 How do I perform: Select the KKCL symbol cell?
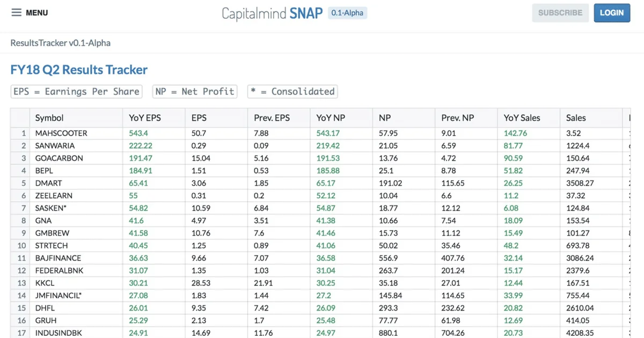click(77, 283)
